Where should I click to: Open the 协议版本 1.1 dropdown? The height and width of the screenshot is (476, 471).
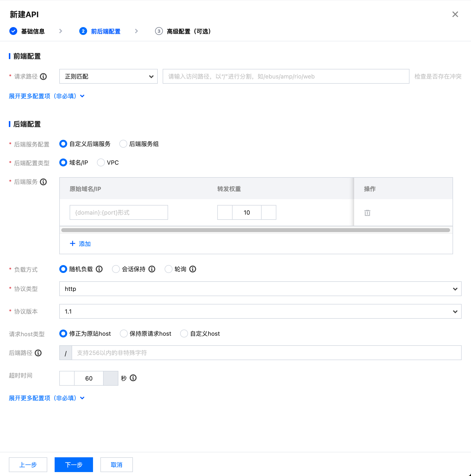coord(260,311)
